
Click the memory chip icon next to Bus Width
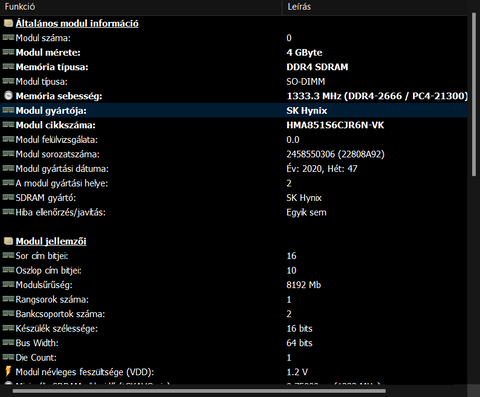8,342
